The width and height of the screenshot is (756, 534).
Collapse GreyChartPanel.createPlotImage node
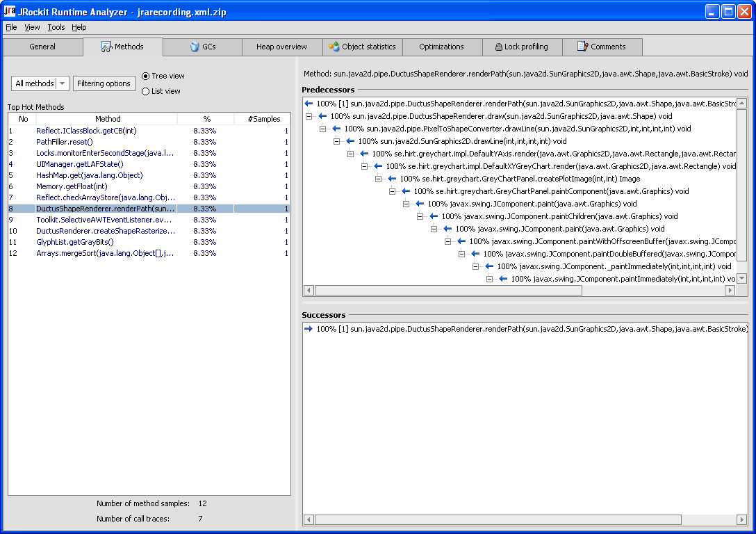click(x=379, y=179)
